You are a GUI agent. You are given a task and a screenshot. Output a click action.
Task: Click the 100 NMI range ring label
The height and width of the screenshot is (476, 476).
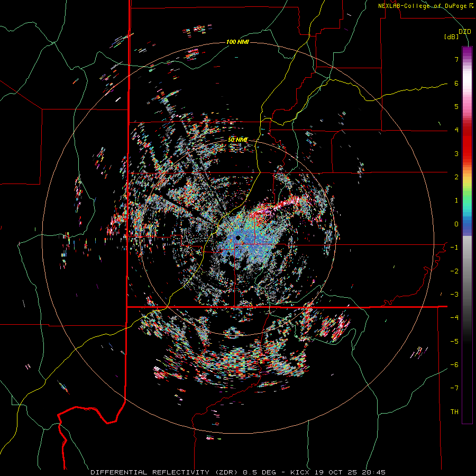[237, 42]
